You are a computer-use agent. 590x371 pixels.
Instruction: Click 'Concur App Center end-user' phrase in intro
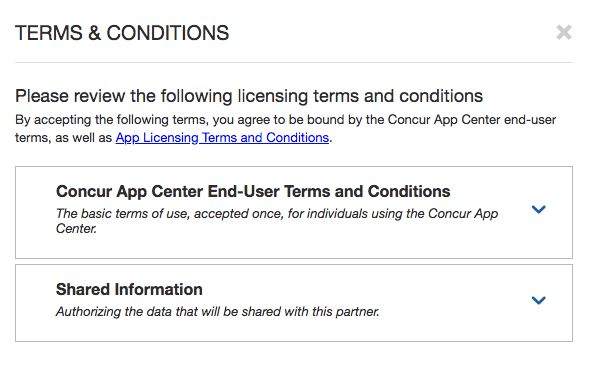point(472,120)
